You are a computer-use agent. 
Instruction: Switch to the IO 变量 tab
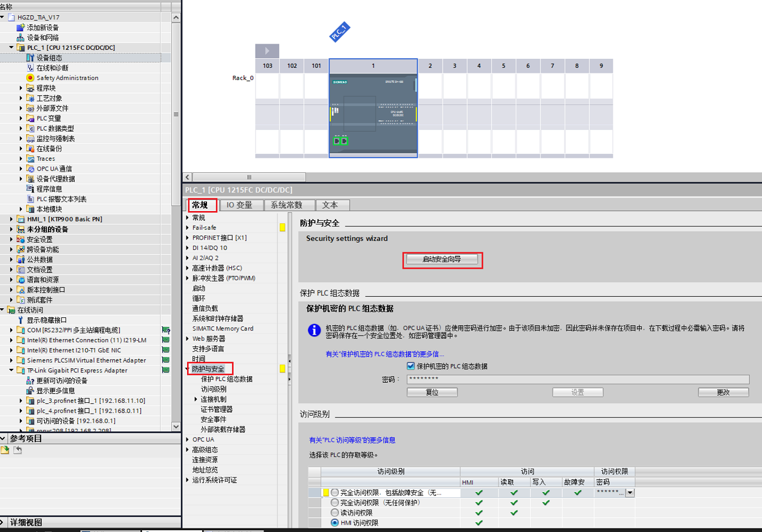pyautogui.click(x=240, y=205)
